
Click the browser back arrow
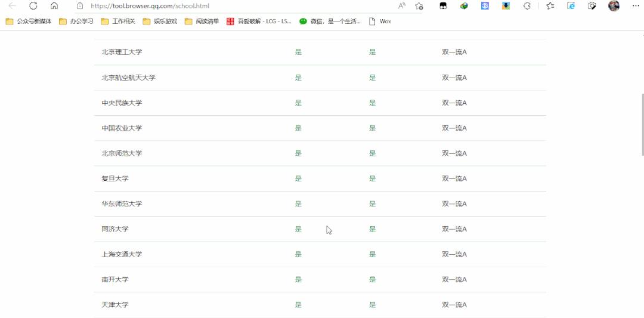point(12,6)
